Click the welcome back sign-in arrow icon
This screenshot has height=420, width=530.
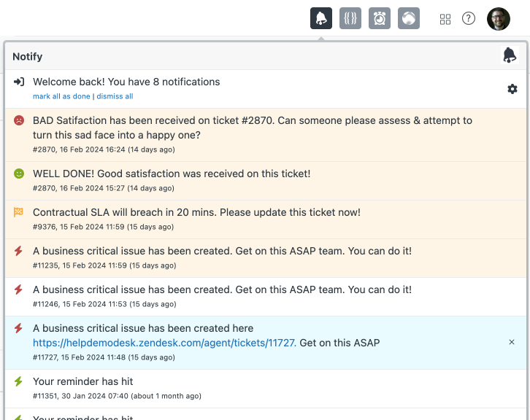(x=19, y=82)
